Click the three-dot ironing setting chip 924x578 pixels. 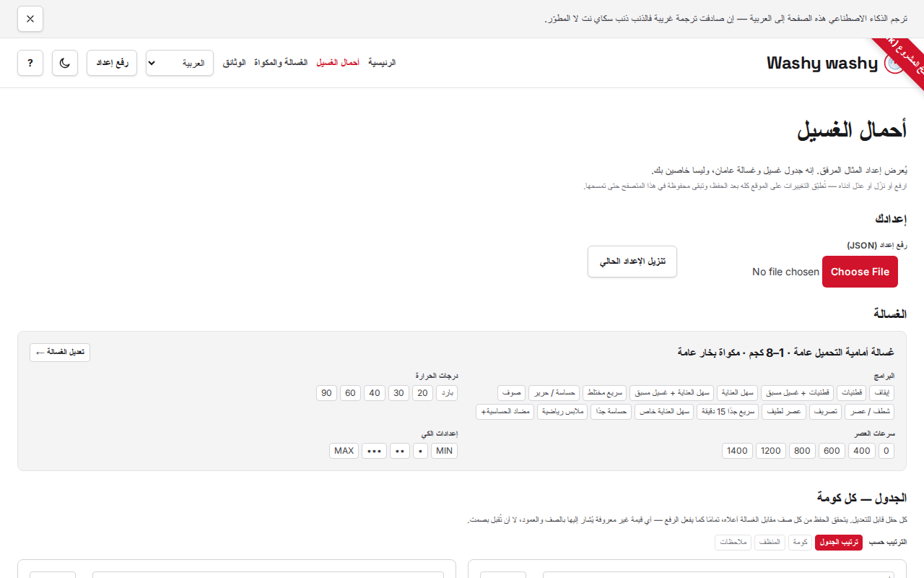pos(374,451)
